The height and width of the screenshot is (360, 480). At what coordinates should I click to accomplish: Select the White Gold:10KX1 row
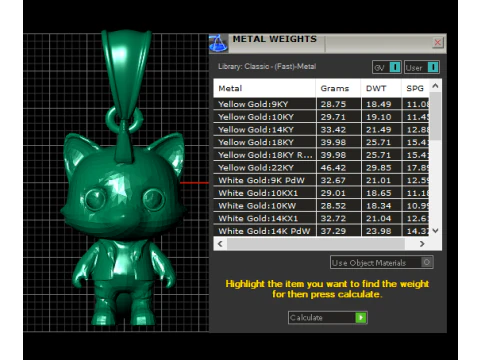coord(321,193)
